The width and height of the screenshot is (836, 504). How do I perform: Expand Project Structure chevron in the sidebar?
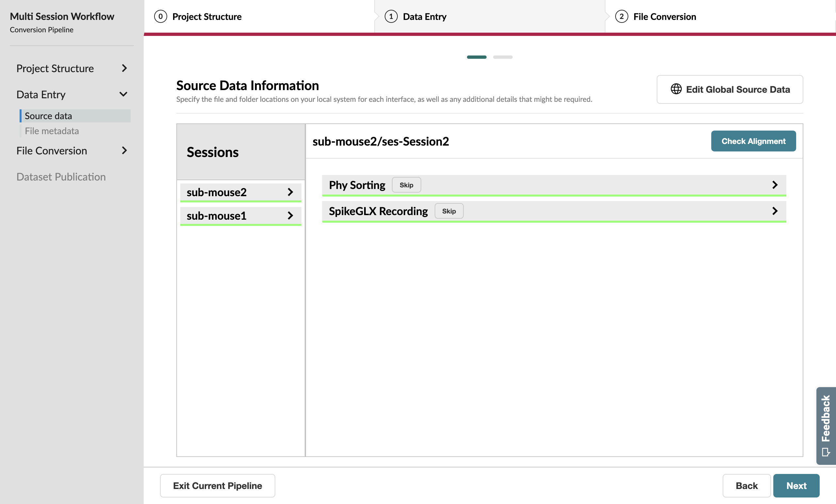(124, 68)
